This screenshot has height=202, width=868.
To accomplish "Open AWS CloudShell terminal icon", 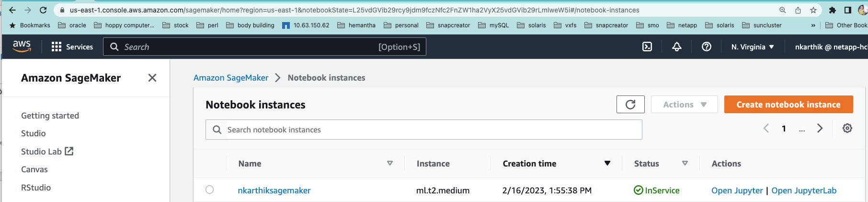I will click(647, 47).
